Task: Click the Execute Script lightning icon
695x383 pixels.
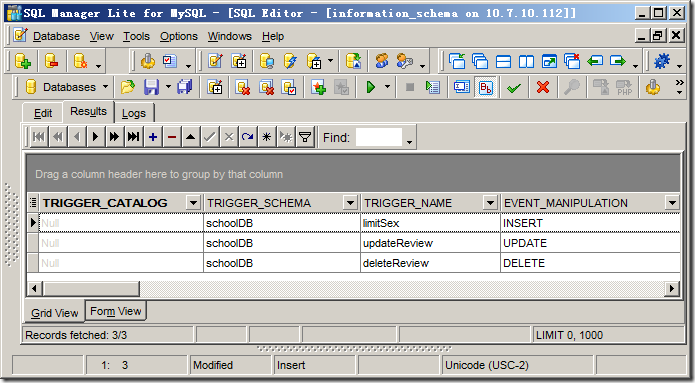Action: point(290,61)
